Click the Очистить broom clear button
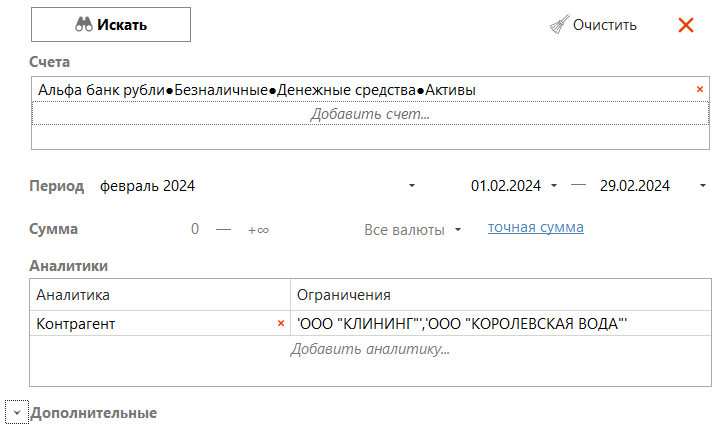719x441 pixels. pos(593,25)
